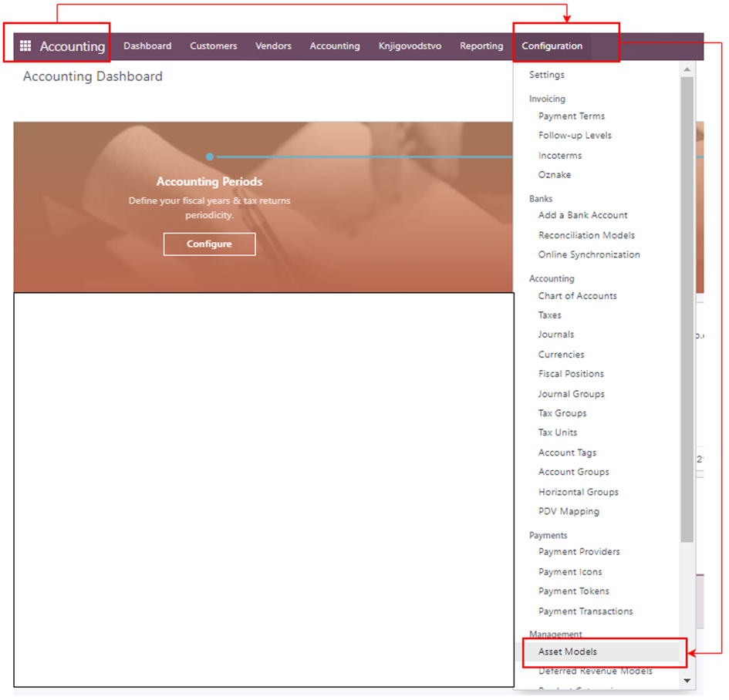Select Asset Models in Management
This screenshot has height=700, width=729.
[568, 652]
